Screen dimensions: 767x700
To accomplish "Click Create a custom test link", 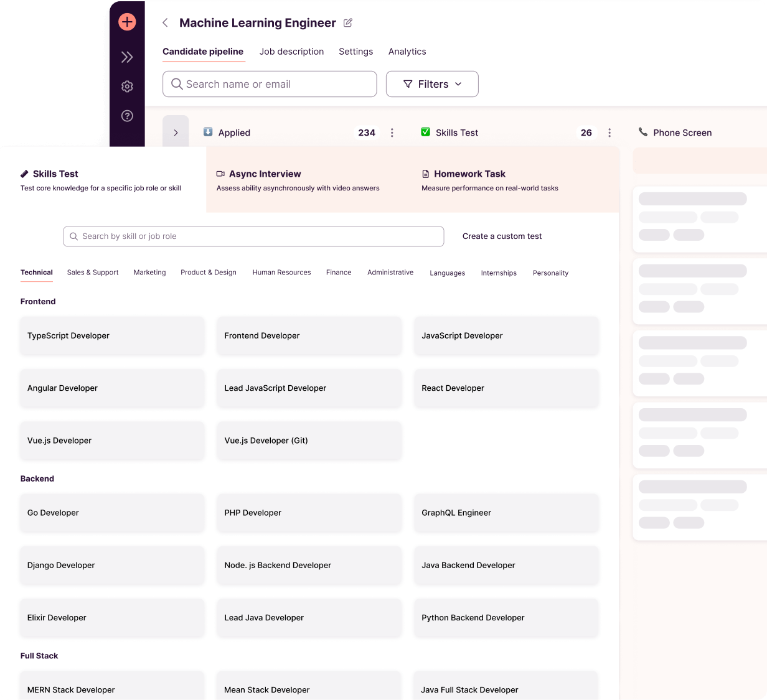I will (x=502, y=236).
